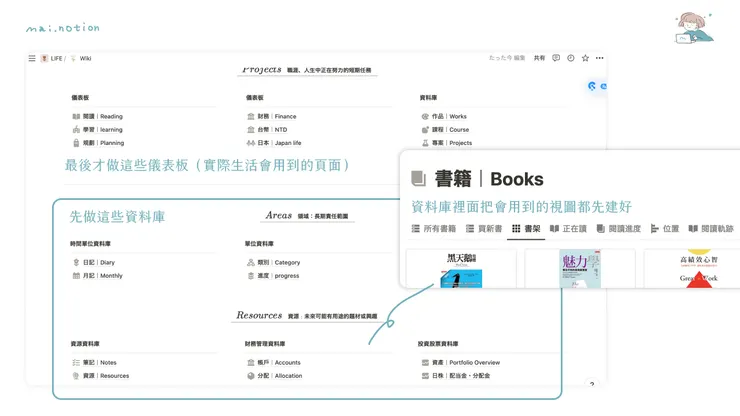Click the lightbulb icon beside Resources
This screenshot has height=416, width=740.
[x=76, y=375]
